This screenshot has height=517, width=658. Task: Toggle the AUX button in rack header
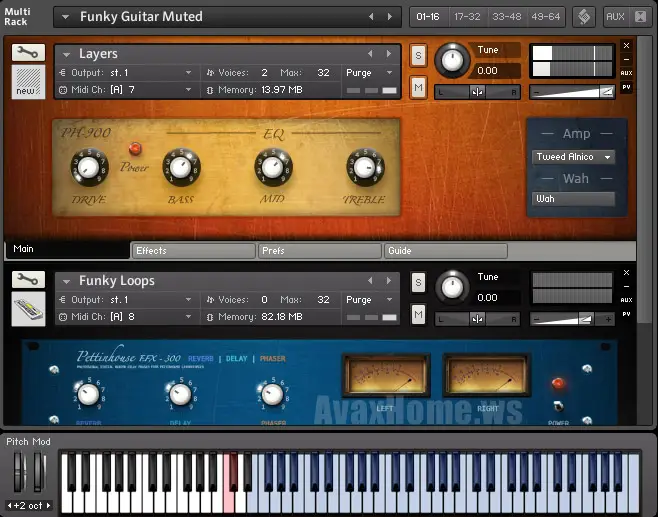pyautogui.click(x=615, y=17)
